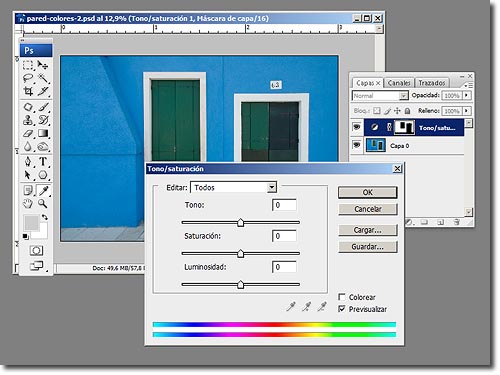
Task: Select the Clone Stamp tool
Action: pyautogui.click(x=28, y=120)
